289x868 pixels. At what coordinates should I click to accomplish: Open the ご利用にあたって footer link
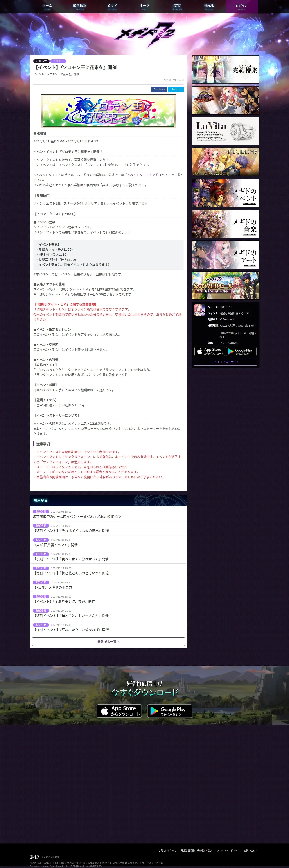pos(167,850)
